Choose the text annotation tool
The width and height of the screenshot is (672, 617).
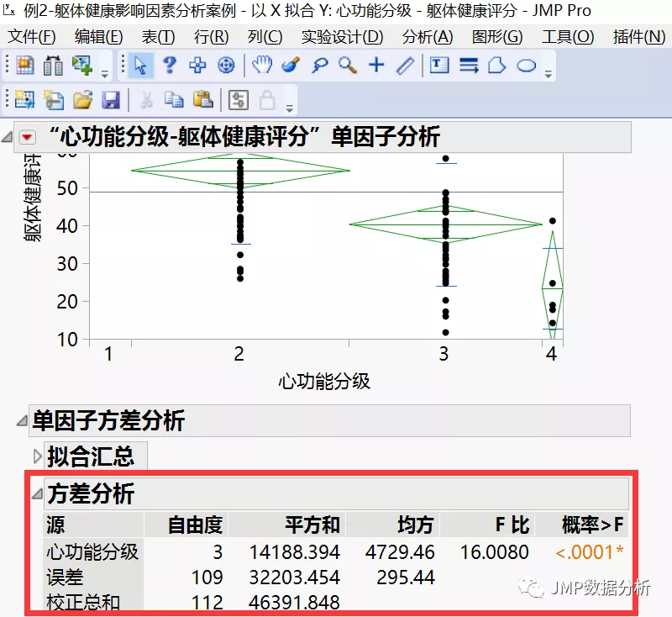439,66
